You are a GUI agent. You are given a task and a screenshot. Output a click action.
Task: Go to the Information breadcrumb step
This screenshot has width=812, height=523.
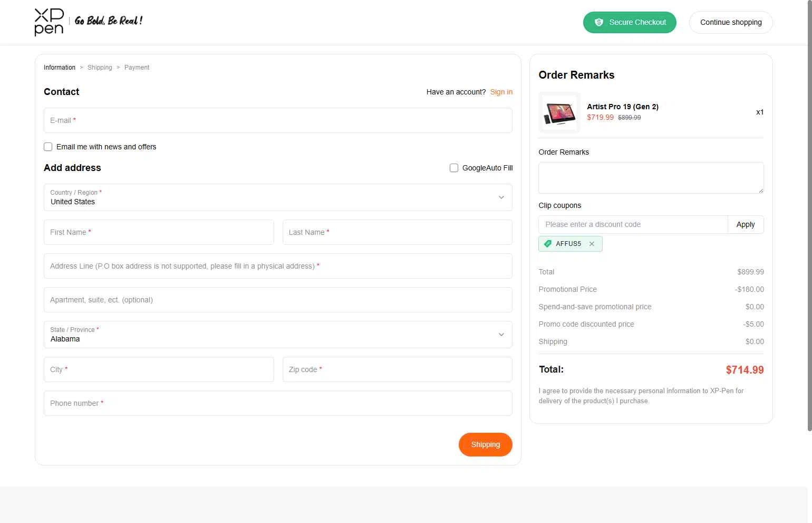(60, 68)
